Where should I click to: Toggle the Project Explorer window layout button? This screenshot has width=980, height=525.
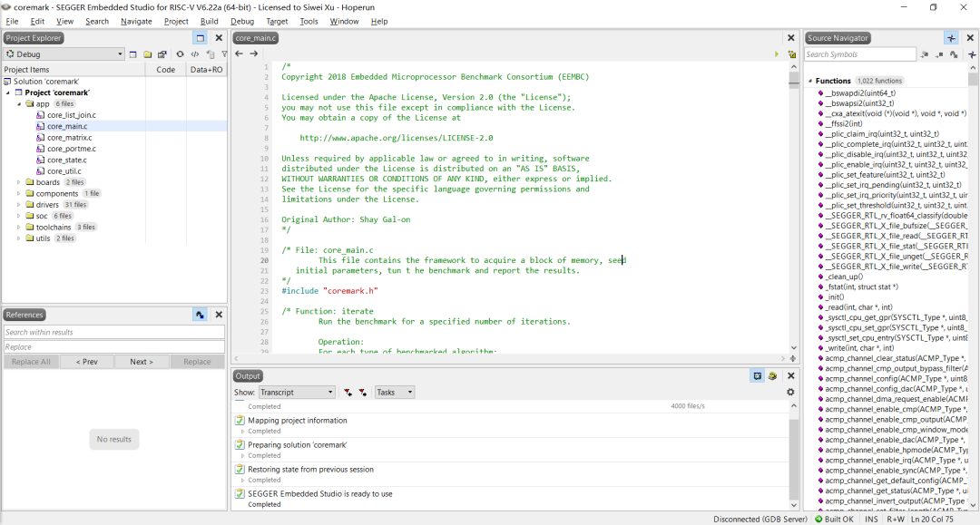point(200,38)
